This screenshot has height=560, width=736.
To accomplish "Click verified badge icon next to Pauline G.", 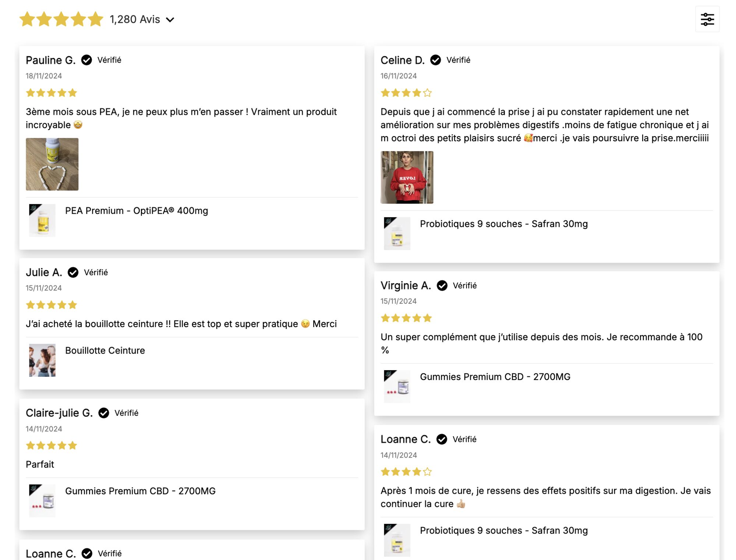I will click(86, 60).
